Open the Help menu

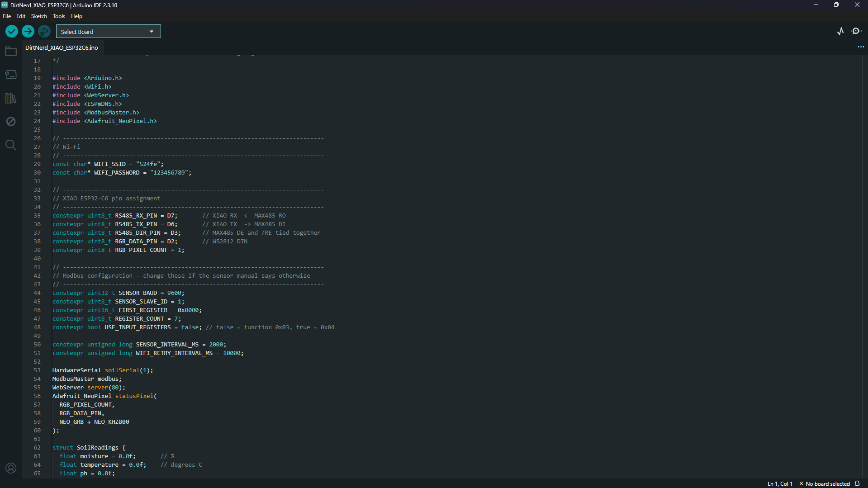[x=76, y=16]
